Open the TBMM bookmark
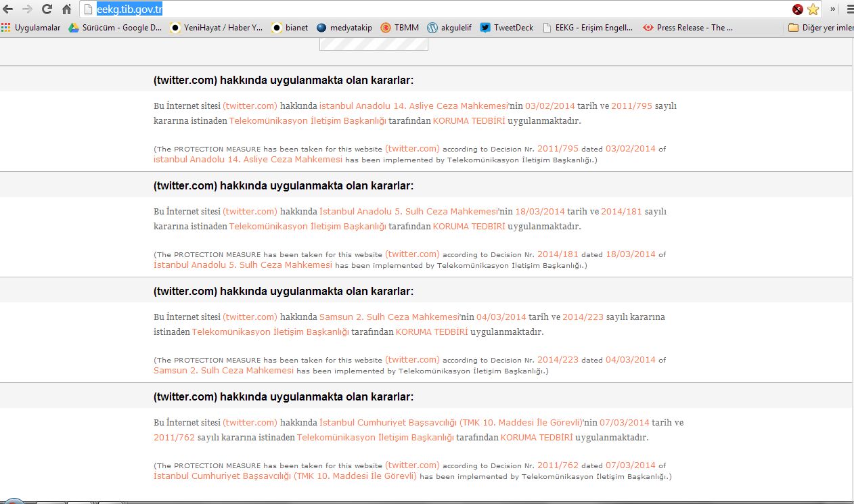Viewport: 854px width, 504px height. tap(399, 28)
